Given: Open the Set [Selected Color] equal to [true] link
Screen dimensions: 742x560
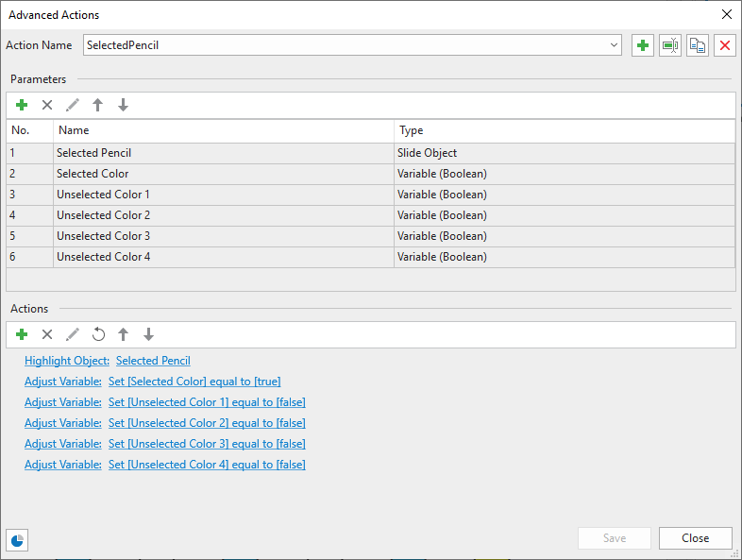Looking at the screenshot, I should click(x=194, y=382).
